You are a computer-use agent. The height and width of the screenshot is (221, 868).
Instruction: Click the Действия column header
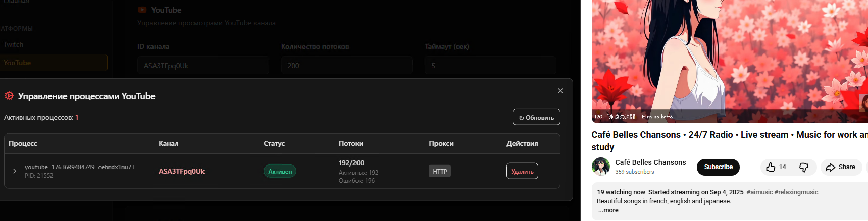(x=522, y=143)
